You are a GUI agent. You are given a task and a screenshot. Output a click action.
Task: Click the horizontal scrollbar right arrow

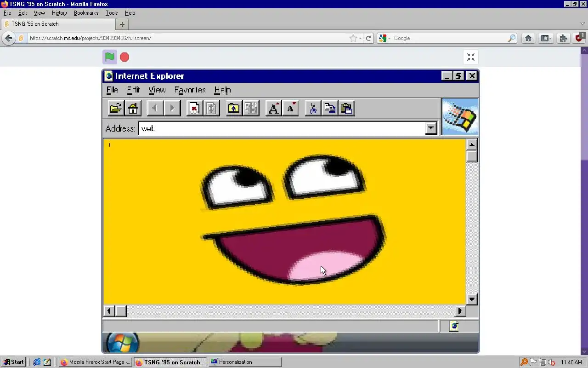460,311
